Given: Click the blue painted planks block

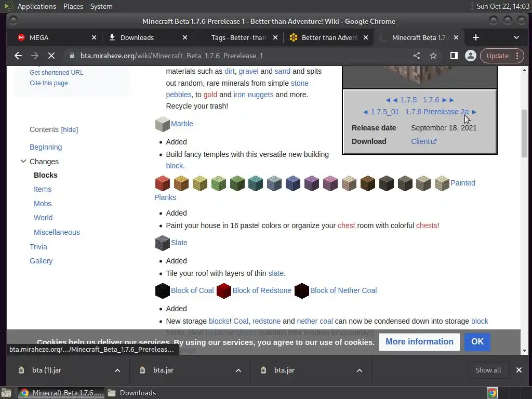Looking at the screenshot, I should tap(293, 183).
